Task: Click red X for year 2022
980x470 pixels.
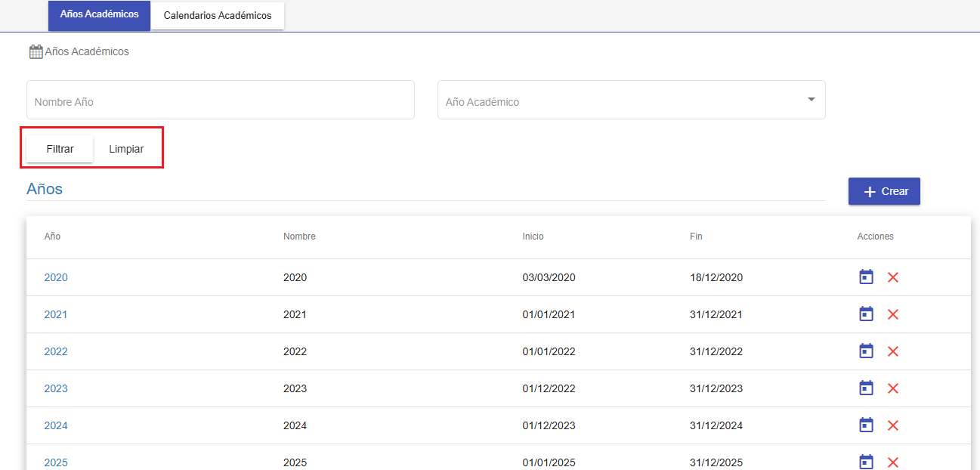Action: pyautogui.click(x=892, y=351)
